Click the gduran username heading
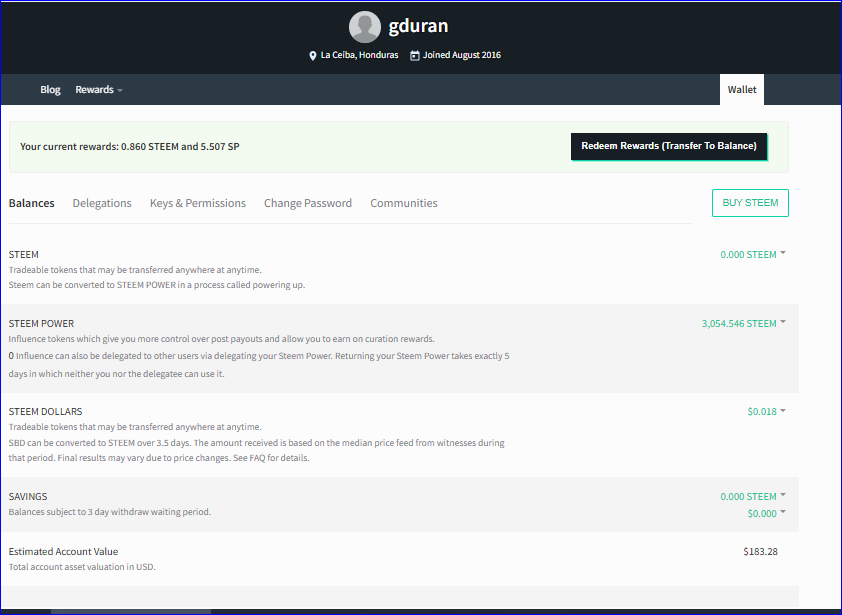Screen dimensions: 842x615 (418, 26)
